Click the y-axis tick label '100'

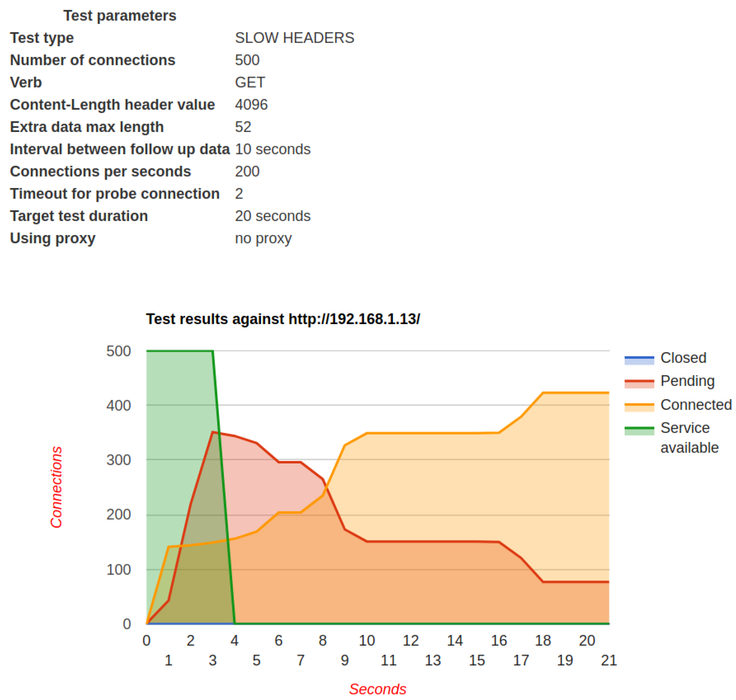118,570
